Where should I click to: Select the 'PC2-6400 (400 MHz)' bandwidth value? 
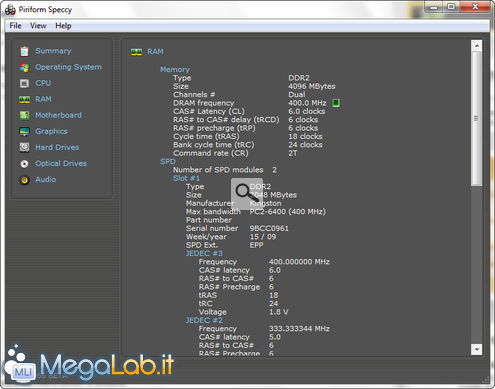pyautogui.click(x=288, y=212)
